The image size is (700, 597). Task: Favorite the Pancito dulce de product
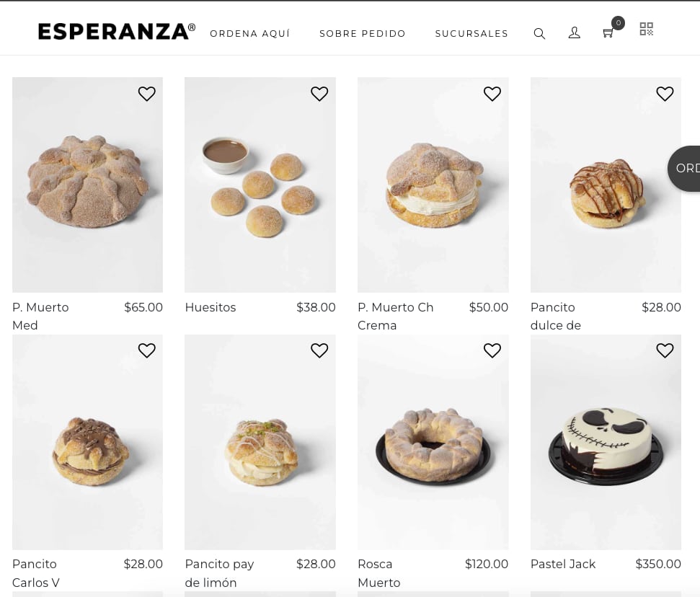tap(665, 94)
